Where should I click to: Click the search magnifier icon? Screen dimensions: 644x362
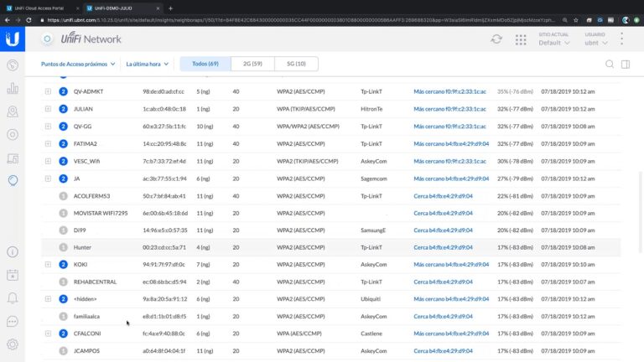click(x=610, y=64)
